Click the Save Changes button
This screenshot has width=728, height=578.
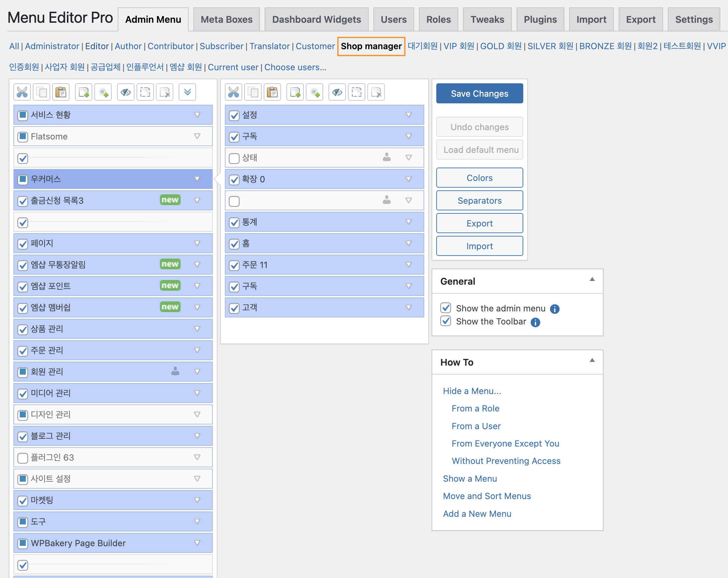pyautogui.click(x=479, y=94)
